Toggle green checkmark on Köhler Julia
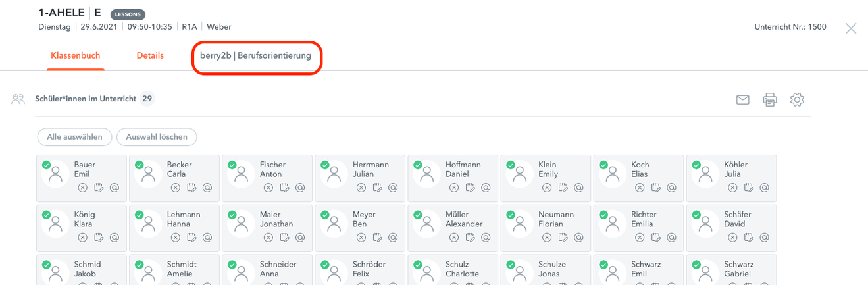Screen dimensions: 868x285 point(696,165)
